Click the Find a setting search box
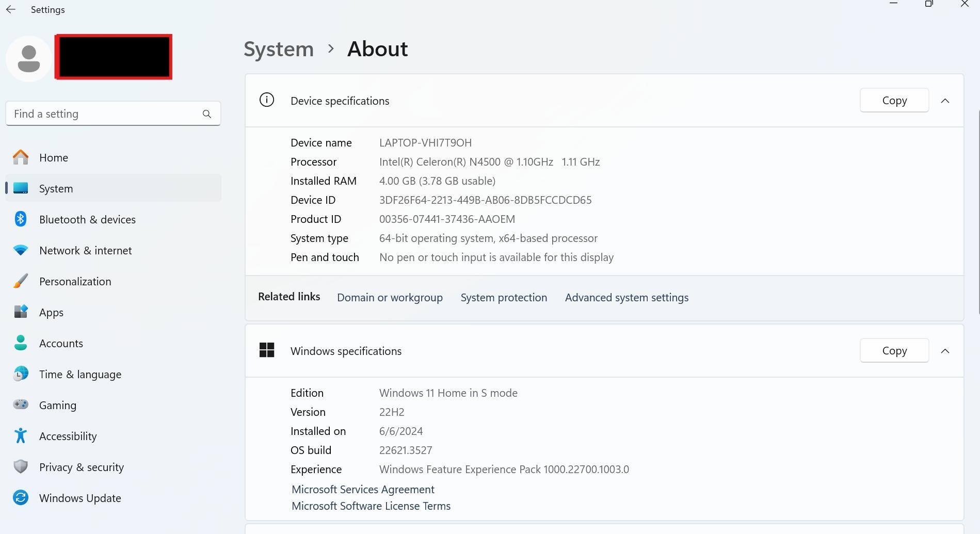The height and width of the screenshot is (534, 980). (x=106, y=114)
